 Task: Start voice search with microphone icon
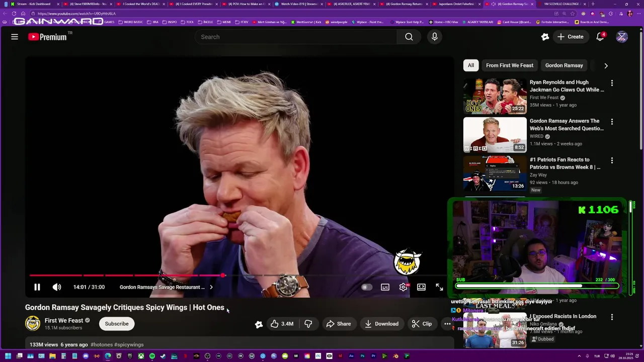click(x=435, y=37)
